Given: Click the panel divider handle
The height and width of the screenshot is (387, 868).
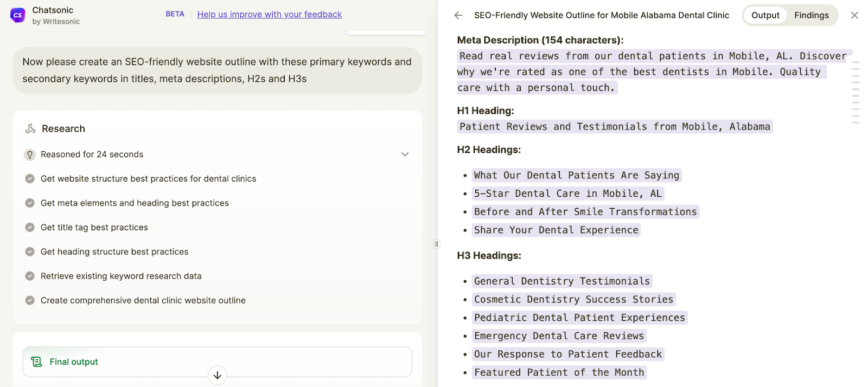Looking at the screenshot, I should point(437,244).
